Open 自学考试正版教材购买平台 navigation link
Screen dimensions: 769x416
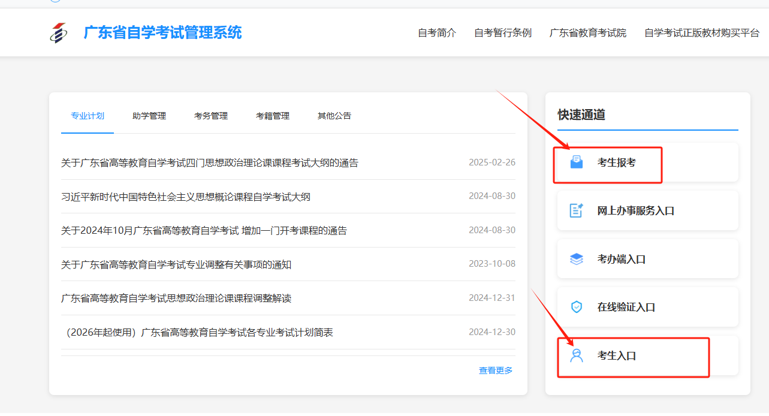click(702, 33)
